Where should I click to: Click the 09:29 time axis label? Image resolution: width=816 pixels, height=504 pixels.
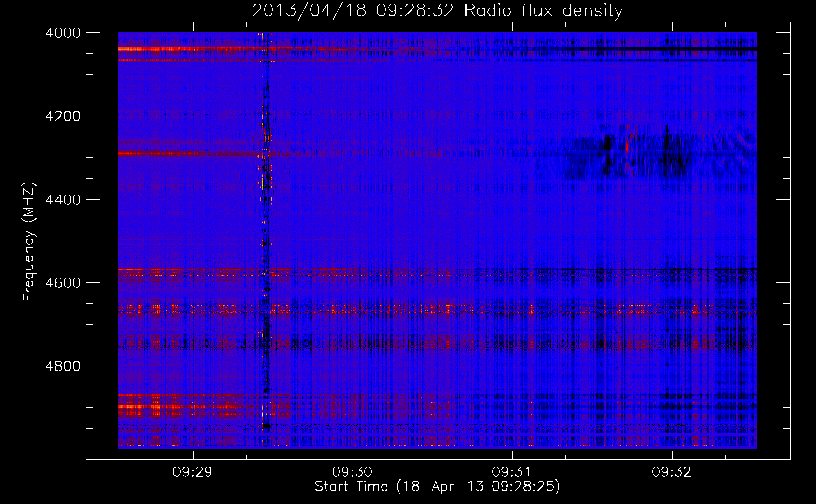coord(193,472)
